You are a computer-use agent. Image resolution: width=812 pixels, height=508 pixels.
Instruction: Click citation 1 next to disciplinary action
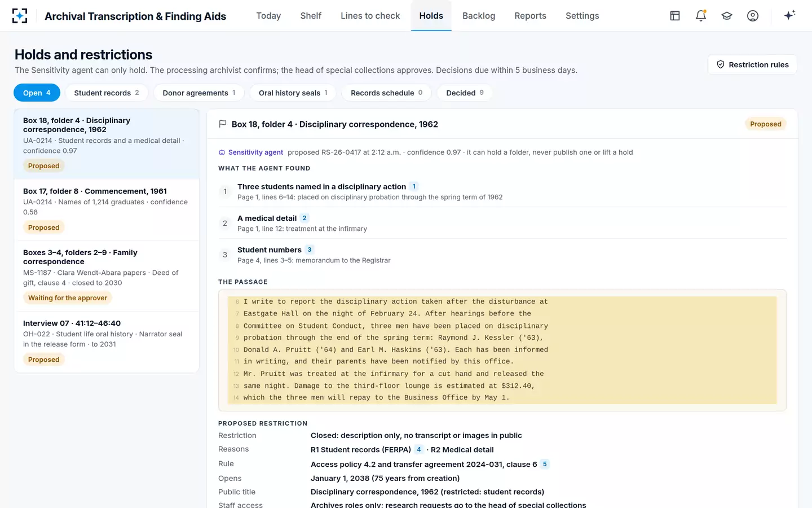tap(414, 186)
